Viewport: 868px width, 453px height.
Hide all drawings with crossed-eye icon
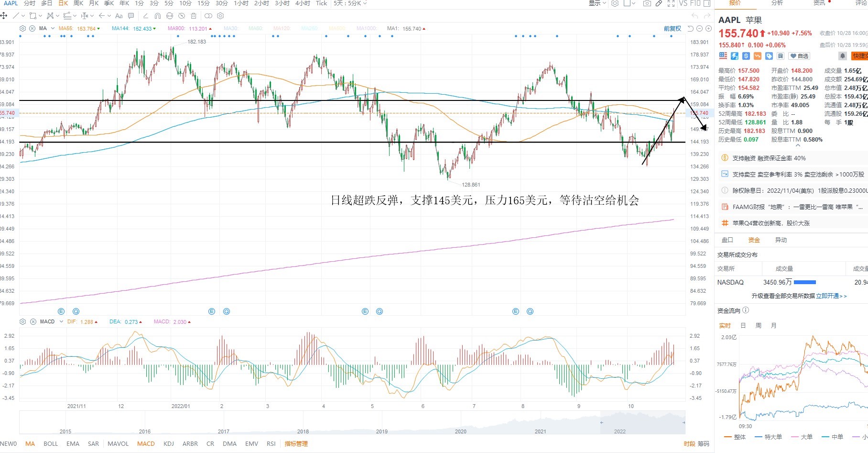182,16
